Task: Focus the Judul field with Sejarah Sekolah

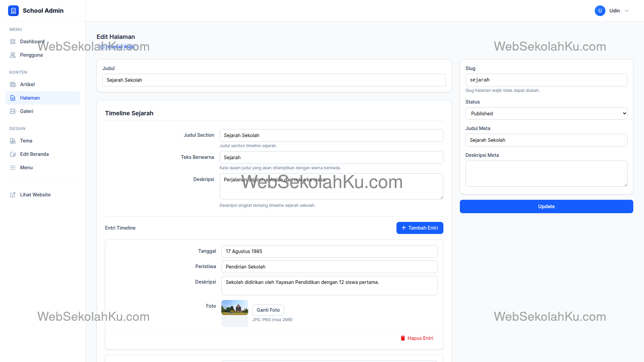Action: (x=274, y=80)
